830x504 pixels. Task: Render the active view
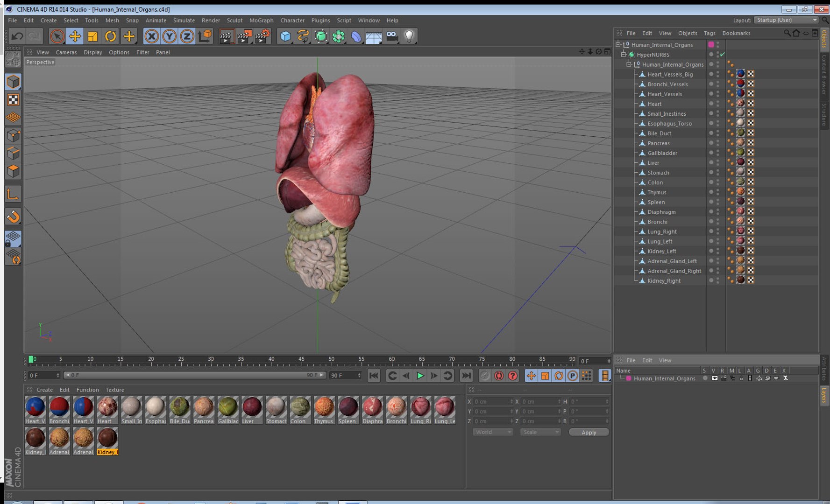[x=226, y=36]
